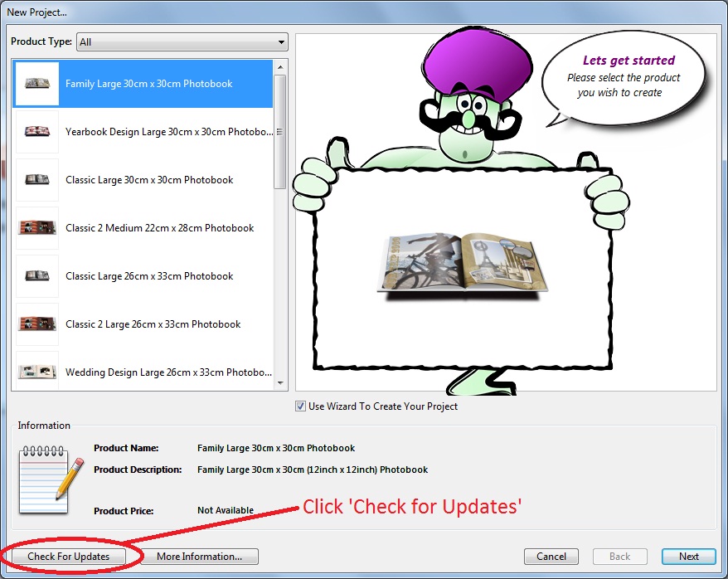Click the Classic 2 Large 26cm x 33cm thumbnail icon

[37, 324]
